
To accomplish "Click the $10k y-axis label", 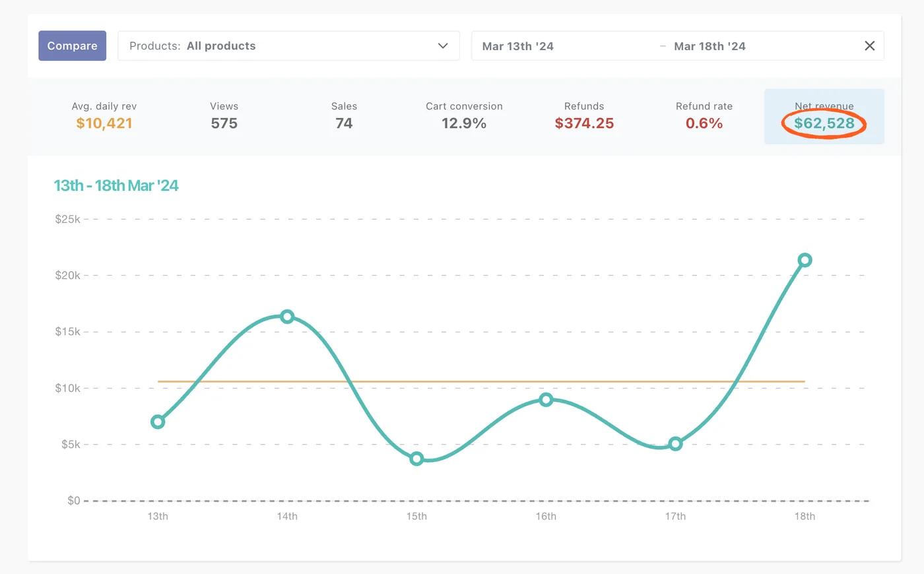I will pyautogui.click(x=67, y=388).
